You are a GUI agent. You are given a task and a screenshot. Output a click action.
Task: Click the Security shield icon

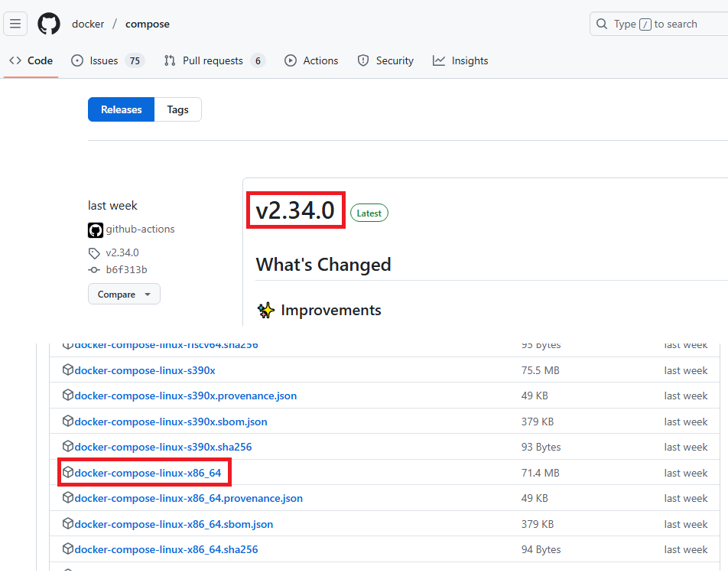point(363,61)
